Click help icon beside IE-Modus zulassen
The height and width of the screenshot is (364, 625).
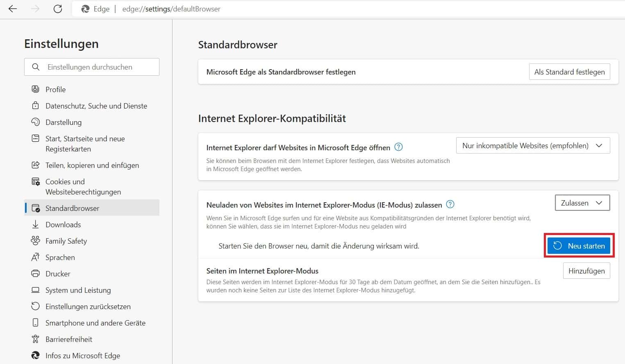pyautogui.click(x=450, y=204)
